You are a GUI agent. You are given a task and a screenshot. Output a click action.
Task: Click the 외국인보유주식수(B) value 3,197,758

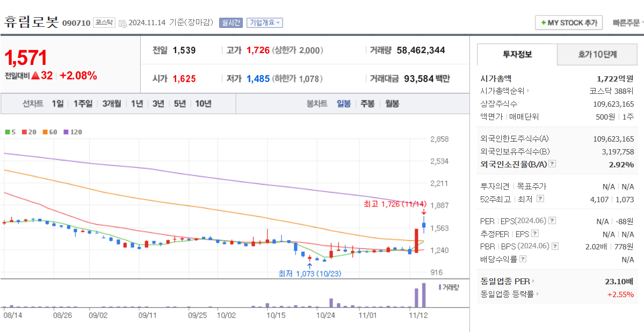pos(618,152)
